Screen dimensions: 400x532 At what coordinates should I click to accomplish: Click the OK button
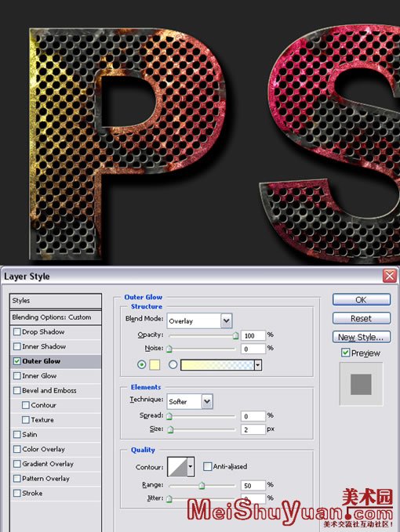click(362, 299)
